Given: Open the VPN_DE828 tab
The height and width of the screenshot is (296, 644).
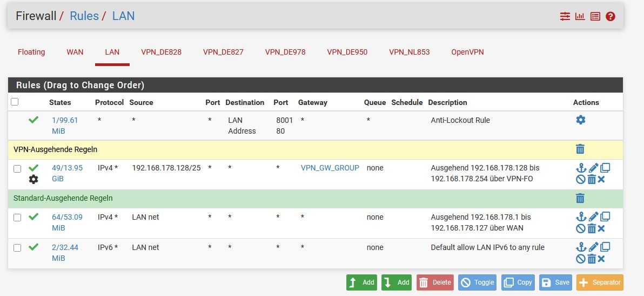Looking at the screenshot, I should [162, 52].
